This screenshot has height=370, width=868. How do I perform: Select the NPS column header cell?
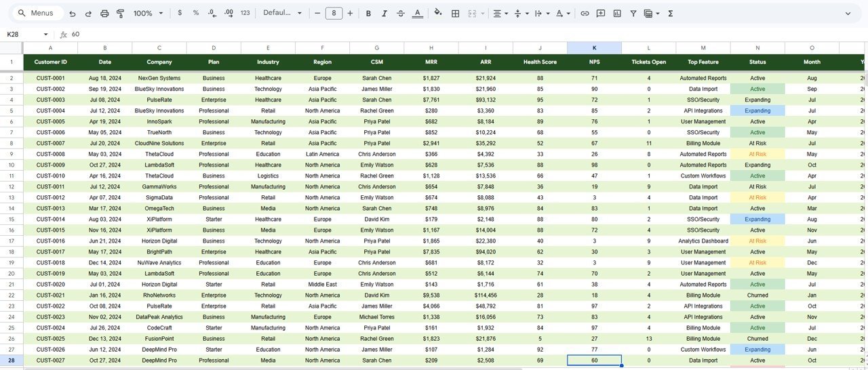[594, 62]
